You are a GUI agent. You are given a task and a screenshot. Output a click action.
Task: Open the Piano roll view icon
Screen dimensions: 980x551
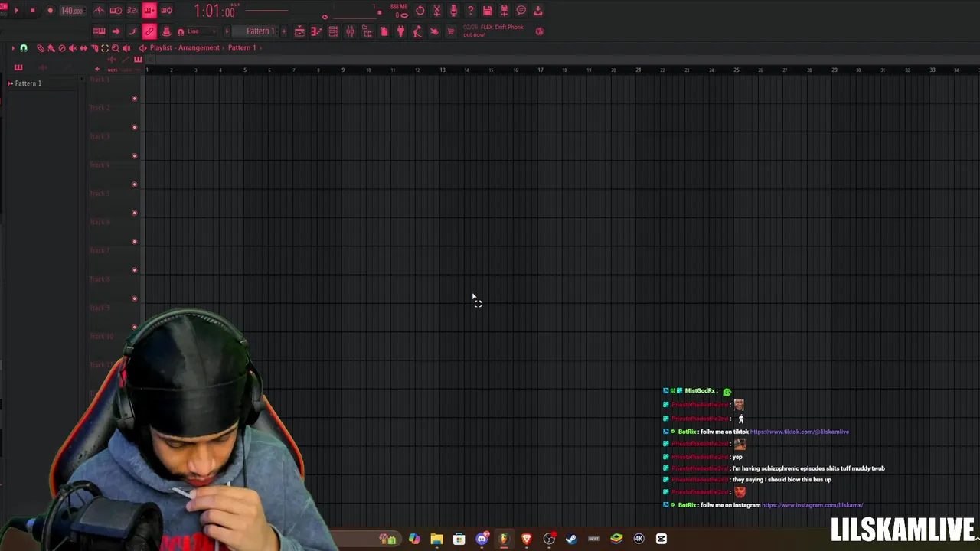click(x=316, y=31)
